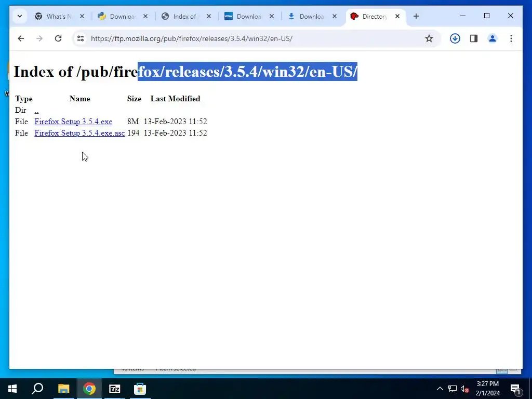Open a new tab with the plus button
Viewport: 532px width, 399px height.
(416, 16)
